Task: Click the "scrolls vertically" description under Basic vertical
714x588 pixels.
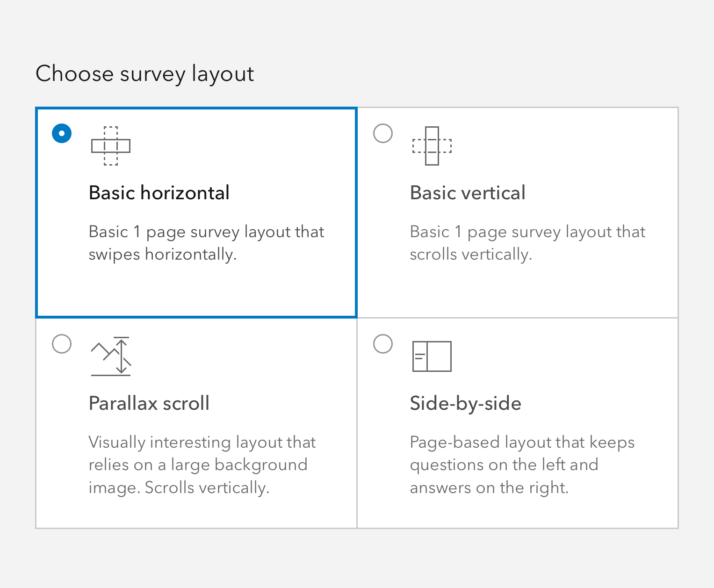Action: [471, 254]
